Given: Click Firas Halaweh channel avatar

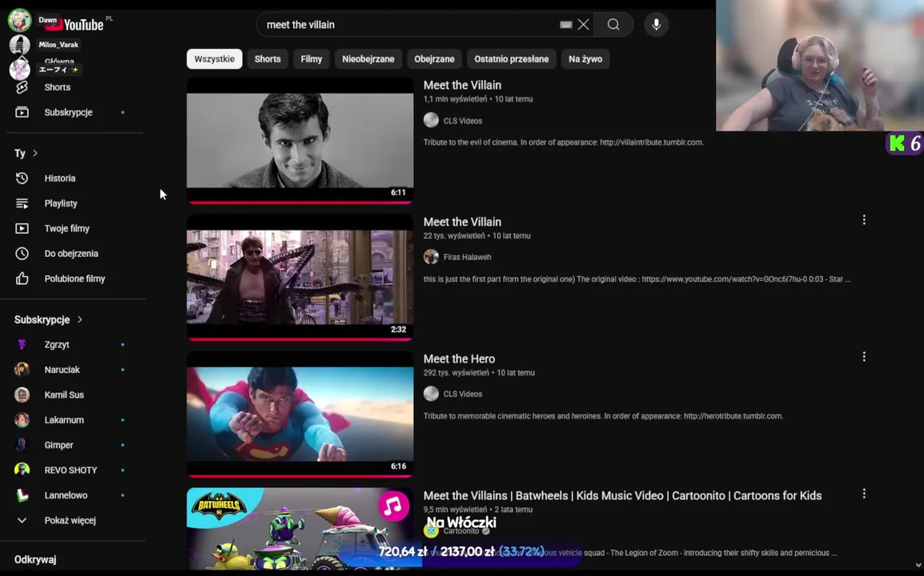Looking at the screenshot, I should pyautogui.click(x=431, y=257).
